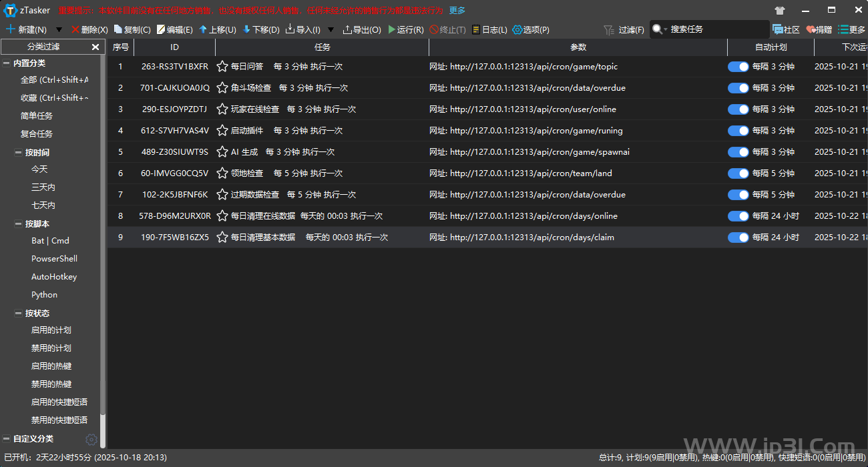Click the 更多 link in the red notice
Viewport: 868px width, 467px height.
click(457, 10)
